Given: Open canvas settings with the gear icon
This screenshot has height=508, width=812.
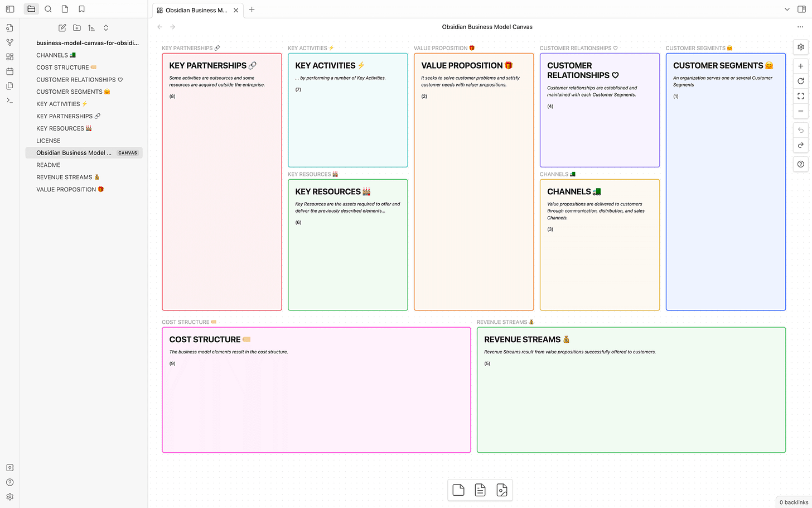Looking at the screenshot, I should point(800,47).
